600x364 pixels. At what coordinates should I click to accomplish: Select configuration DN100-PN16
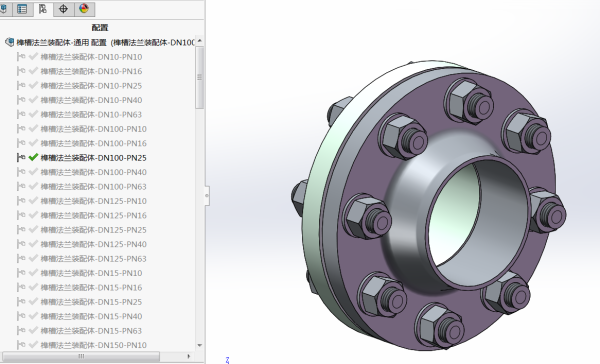[93, 143]
